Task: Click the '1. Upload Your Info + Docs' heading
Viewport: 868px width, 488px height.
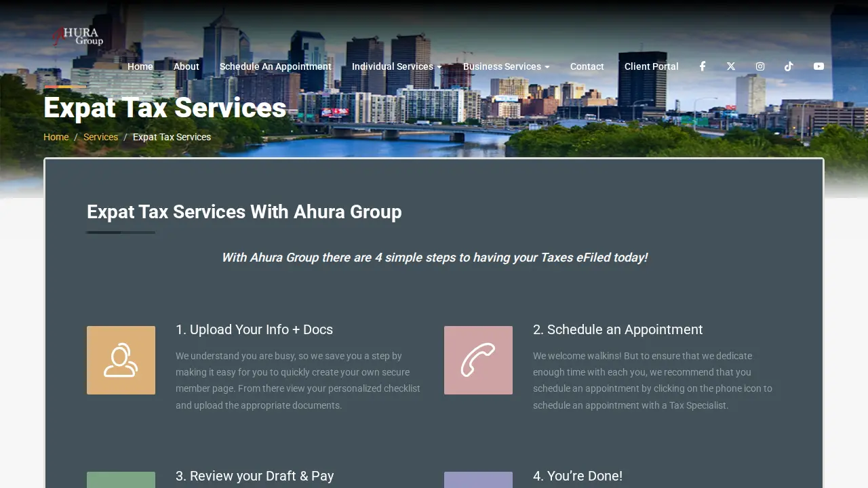Action: tap(254, 329)
